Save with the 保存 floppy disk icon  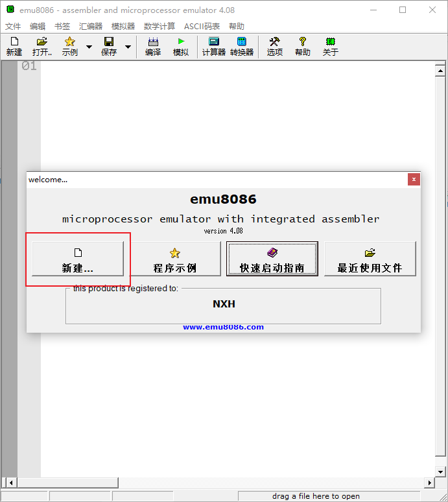click(109, 47)
